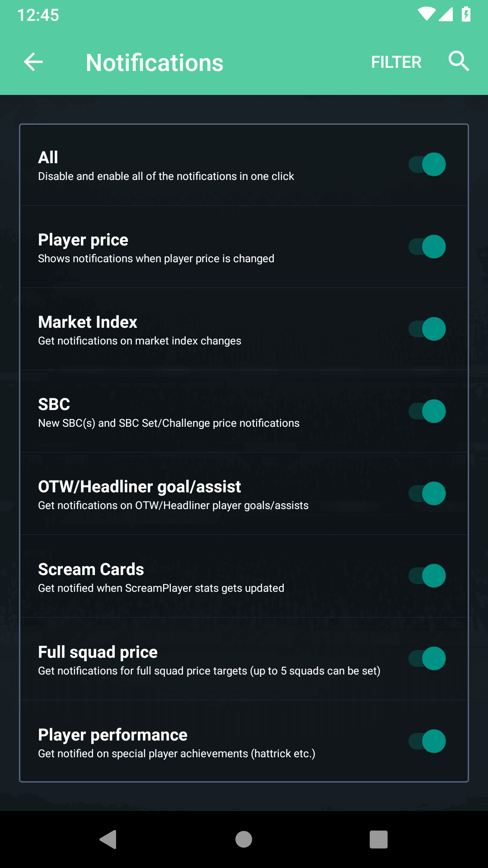Open search with magnifier icon
The image size is (488, 868).
pos(459,61)
